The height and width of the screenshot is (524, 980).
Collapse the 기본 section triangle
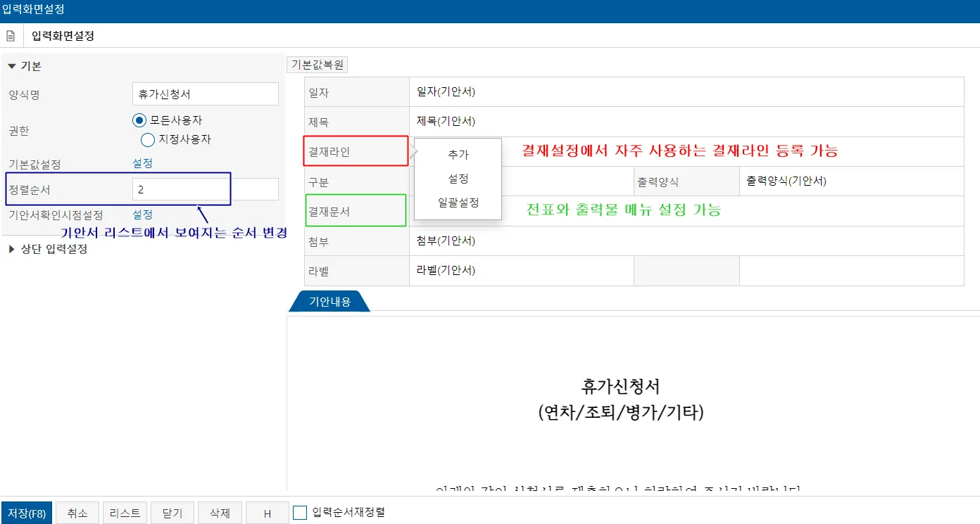coord(12,66)
